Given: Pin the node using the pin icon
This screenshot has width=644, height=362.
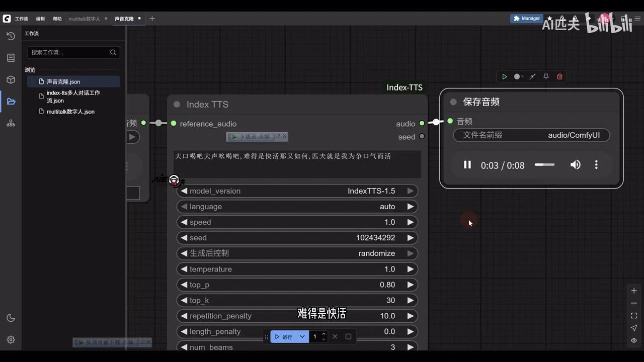Looking at the screenshot, I should point(546,76).
